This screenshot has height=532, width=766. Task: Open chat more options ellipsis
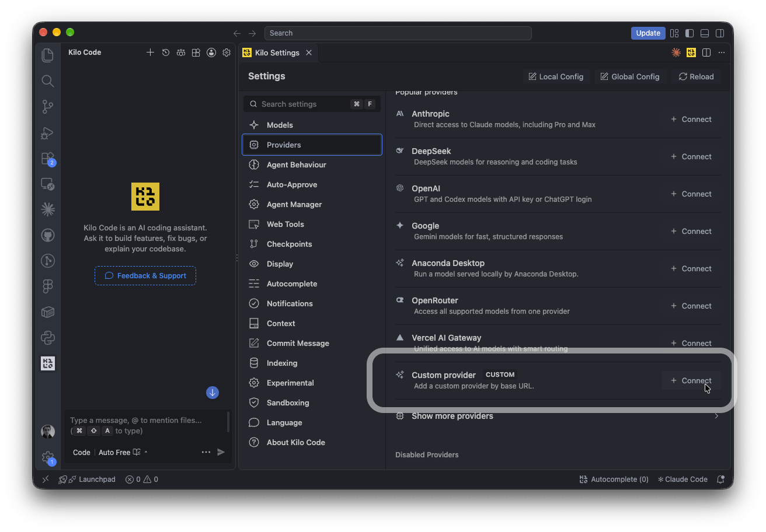[206, 452]
